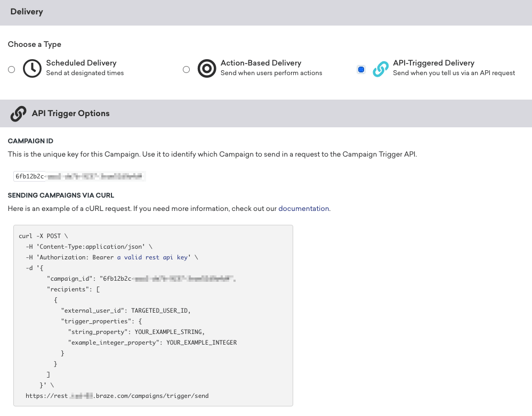Click the 'Send at designated times' description
This screenshot has height=416, width=532.
tap(85, 73)
